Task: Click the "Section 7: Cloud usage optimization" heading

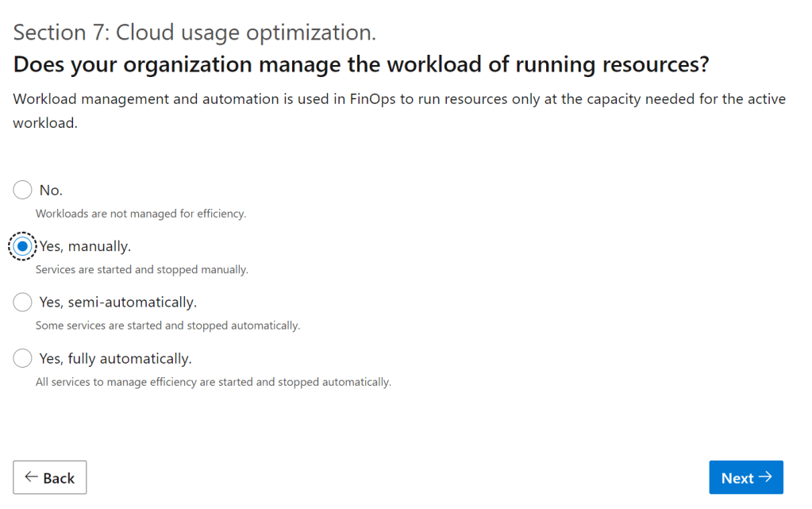Action: [x=194, y=33]
